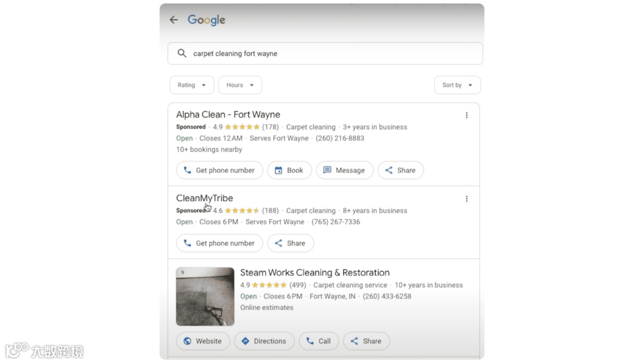Get directions to Steam Works
Viewport: 644px width, 363px height.
264,342
